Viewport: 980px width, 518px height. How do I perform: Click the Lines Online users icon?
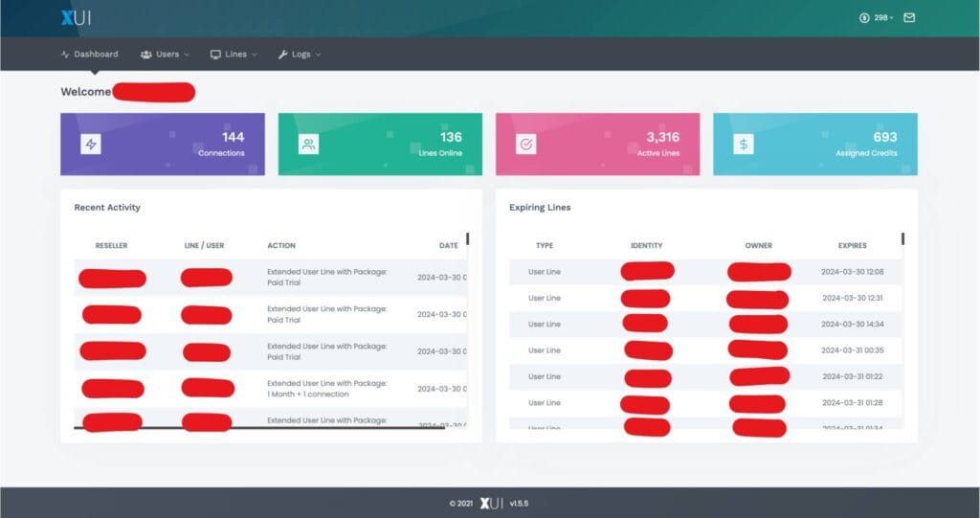tap(308, 145)
